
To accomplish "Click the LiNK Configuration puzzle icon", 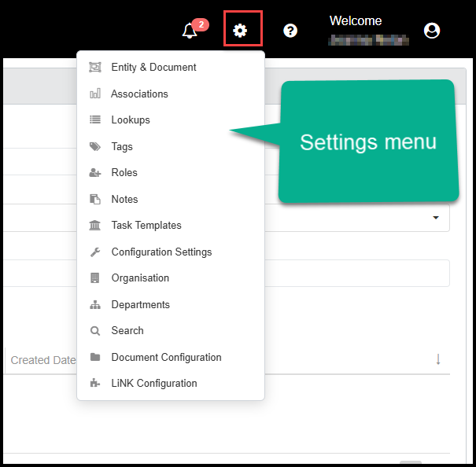I will click(x=95, y=384).
